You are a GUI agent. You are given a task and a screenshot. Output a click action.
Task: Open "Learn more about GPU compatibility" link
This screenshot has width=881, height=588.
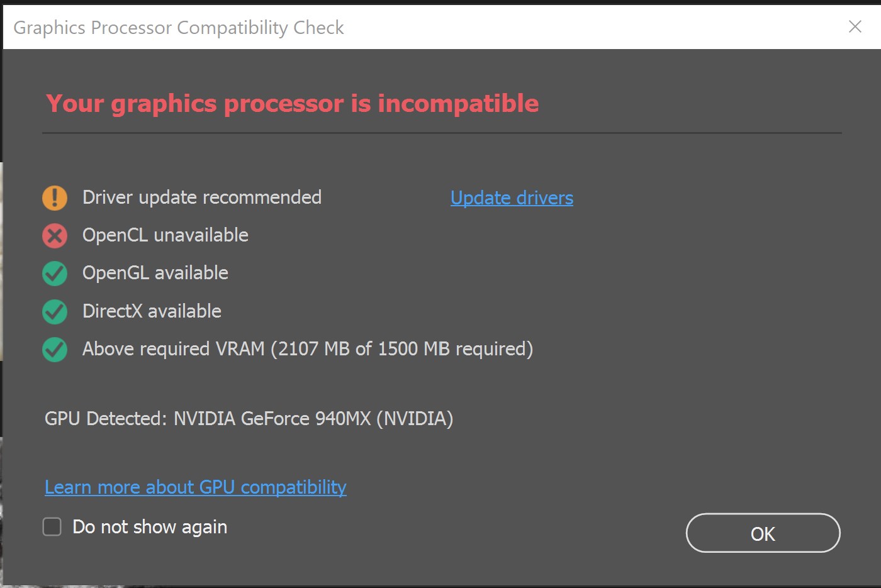click(195, 487)
